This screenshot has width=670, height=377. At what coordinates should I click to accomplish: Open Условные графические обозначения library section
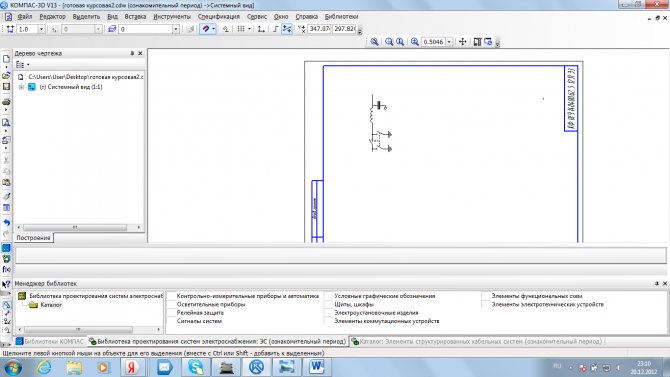point(384,296)
